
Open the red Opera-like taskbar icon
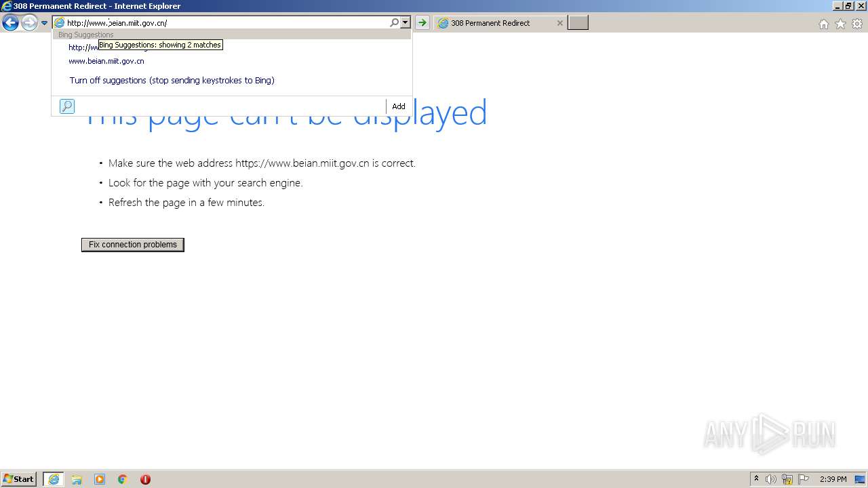[x=145, y=479]
